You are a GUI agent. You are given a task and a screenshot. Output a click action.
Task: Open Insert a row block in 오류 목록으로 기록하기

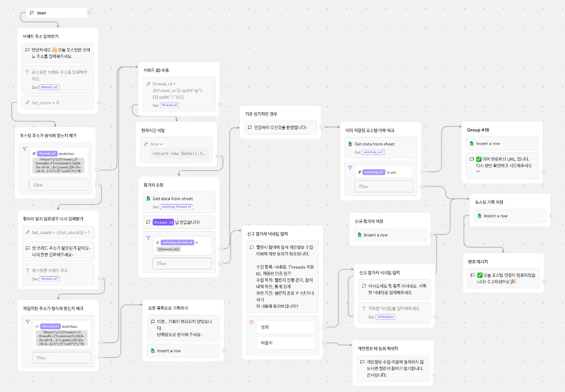(x=183, y=351)
